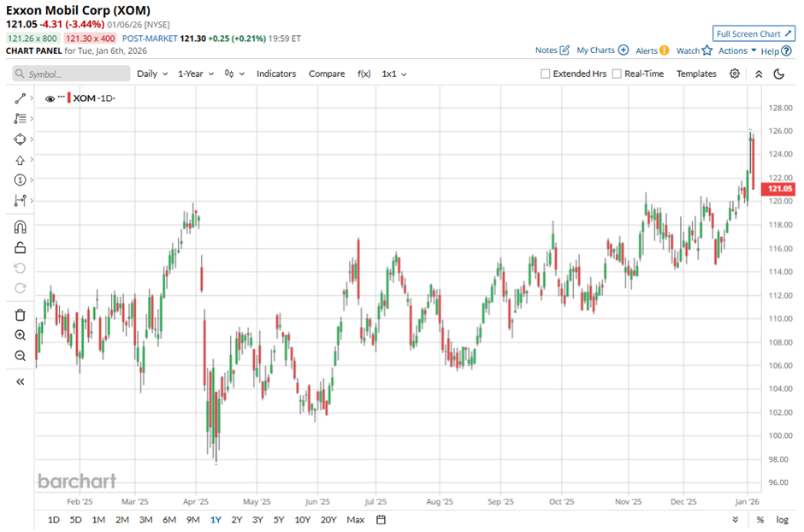Select the Max time range
This screenshot has height=532, width=804.
pos(355,520)
